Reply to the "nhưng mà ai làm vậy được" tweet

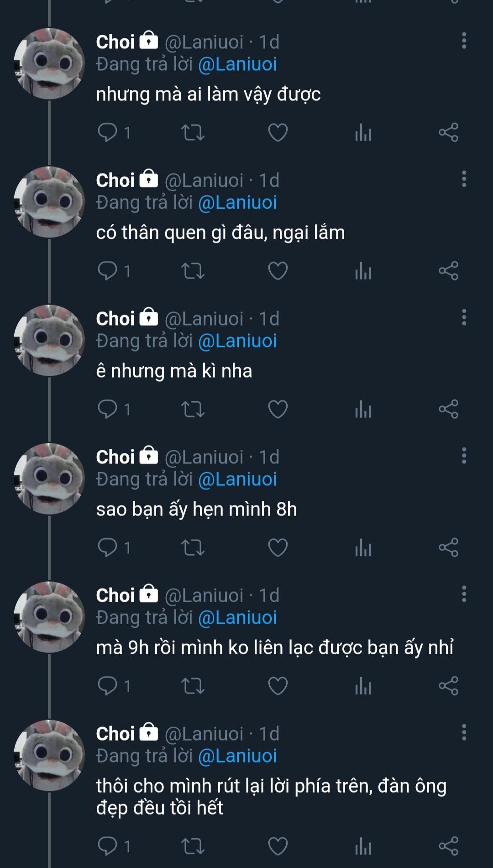coord(108,132)
